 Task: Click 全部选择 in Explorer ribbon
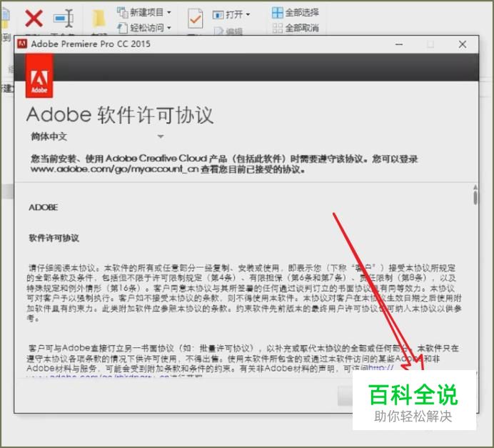pyautogui.click(x=296, y=13)
